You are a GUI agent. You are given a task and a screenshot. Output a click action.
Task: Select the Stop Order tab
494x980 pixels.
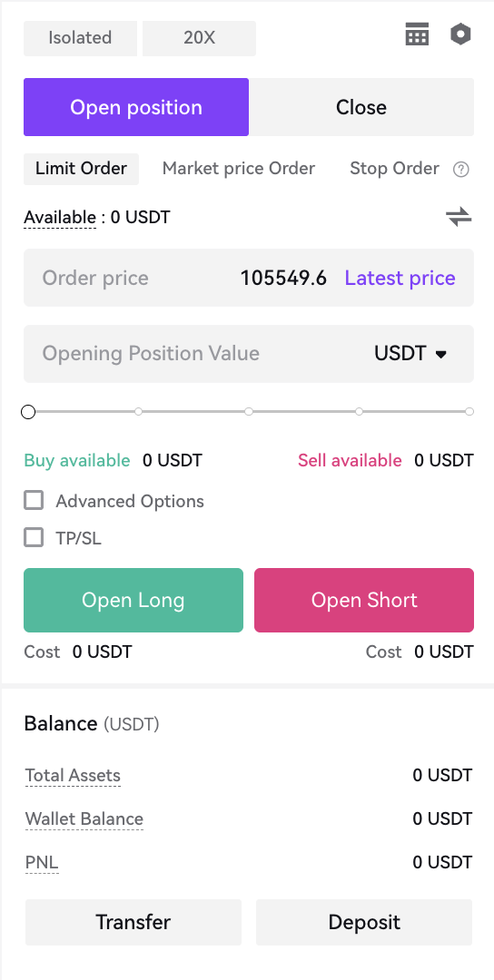[x=394, y=169]
